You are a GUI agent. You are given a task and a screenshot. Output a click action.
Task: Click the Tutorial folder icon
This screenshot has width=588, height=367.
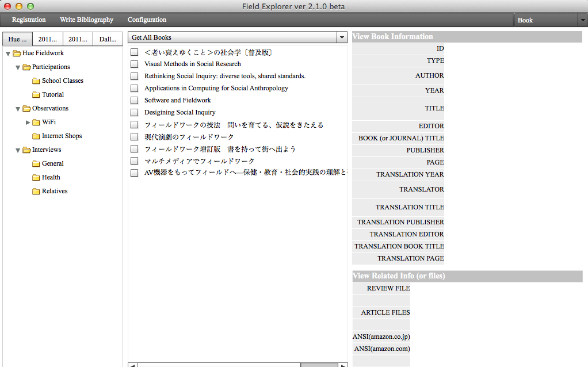pos(36,95)
